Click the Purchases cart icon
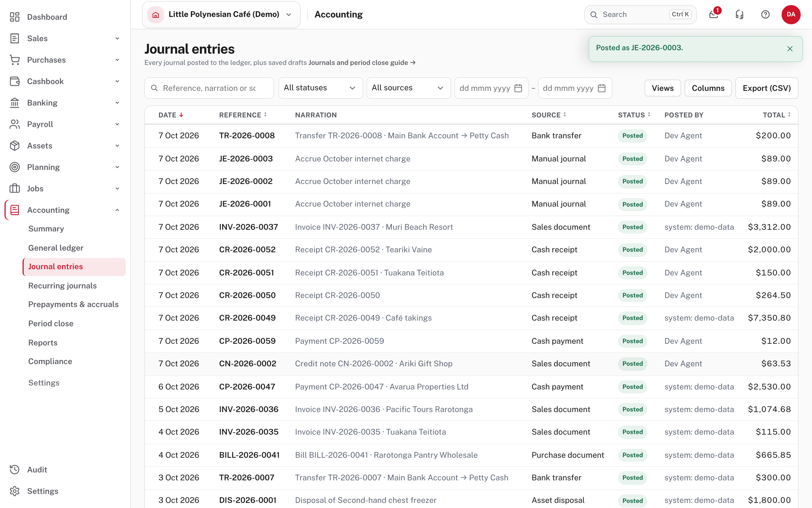Image resolution: width=812 pixels, height=508 pixels. pos(14,60)
